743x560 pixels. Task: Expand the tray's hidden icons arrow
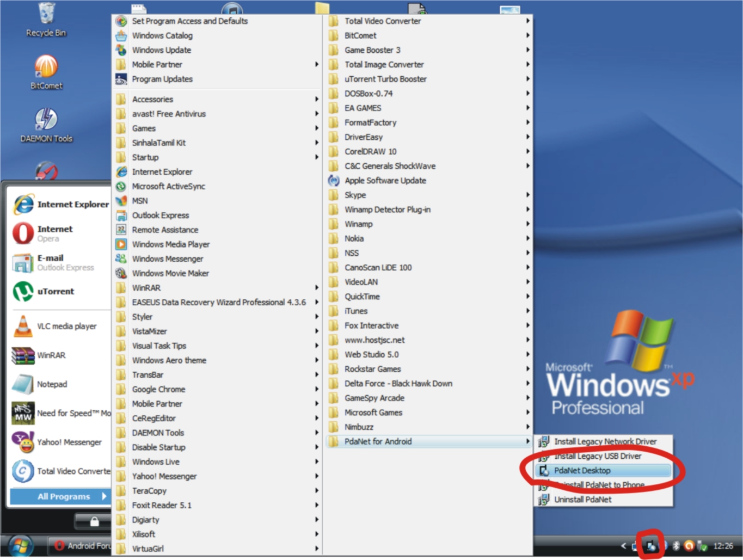624,546
